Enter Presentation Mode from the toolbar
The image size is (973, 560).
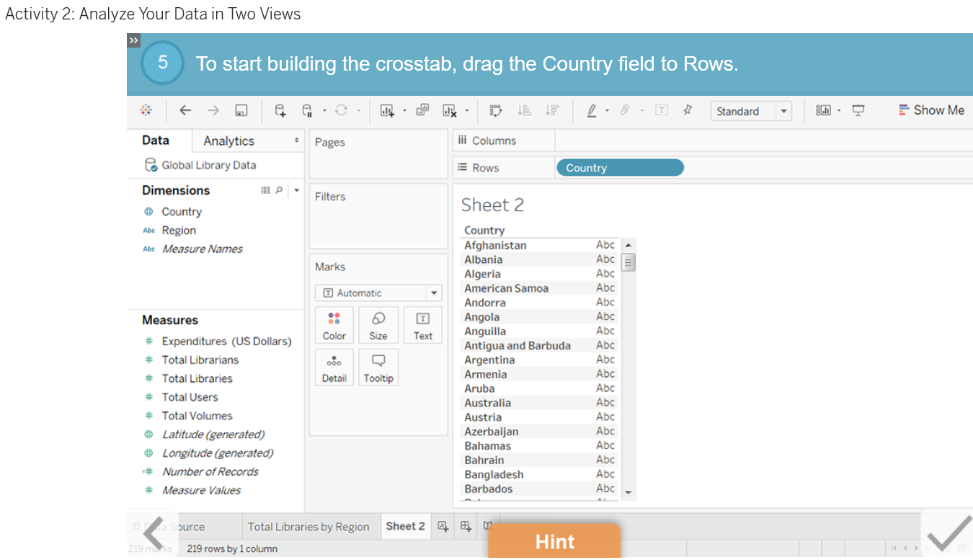coord(858,110)
